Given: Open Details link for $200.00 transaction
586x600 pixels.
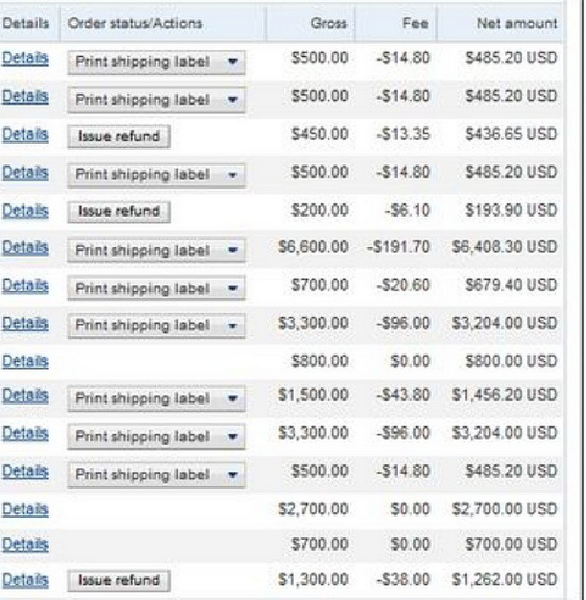Looking at the screenshot, I should pyautogui.click(x=25, y=211).
